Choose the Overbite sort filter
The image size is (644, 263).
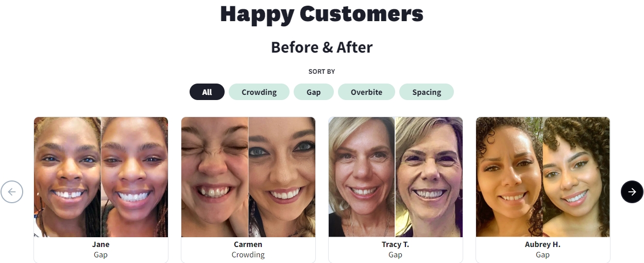[x=367, y=92]
